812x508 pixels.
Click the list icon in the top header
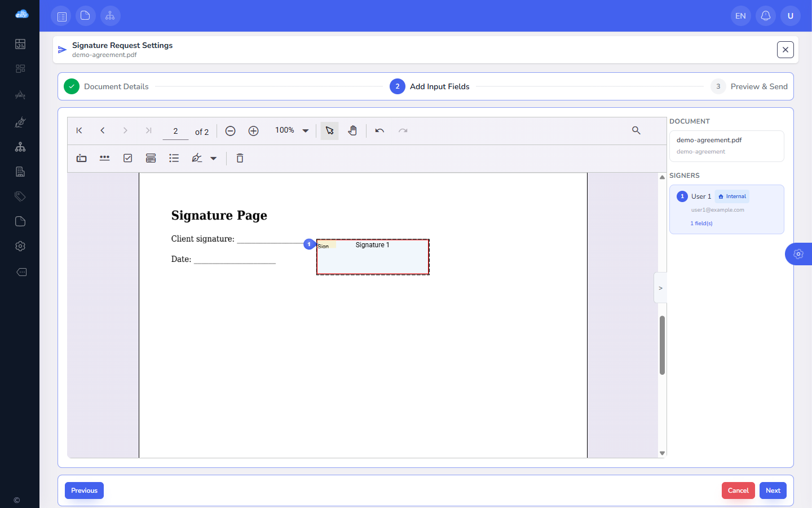click(x=61, y=16)
